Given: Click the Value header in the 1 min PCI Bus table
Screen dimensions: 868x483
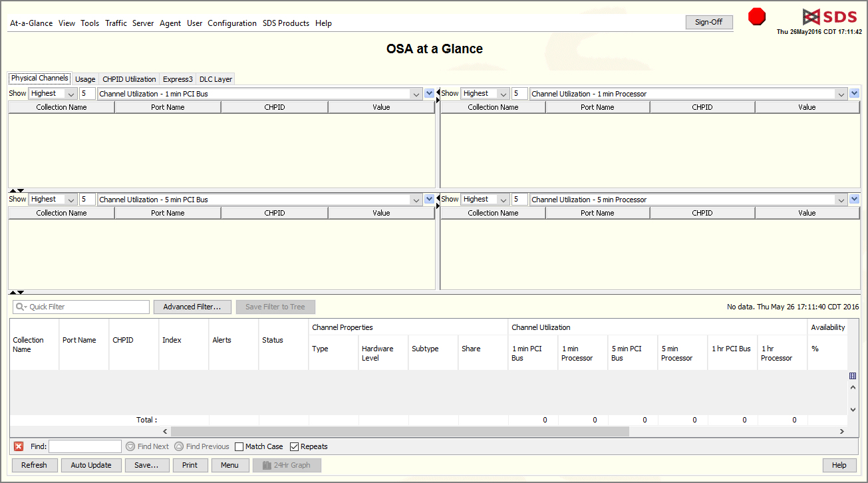Looking at the screenshot, I should point(381,107).
